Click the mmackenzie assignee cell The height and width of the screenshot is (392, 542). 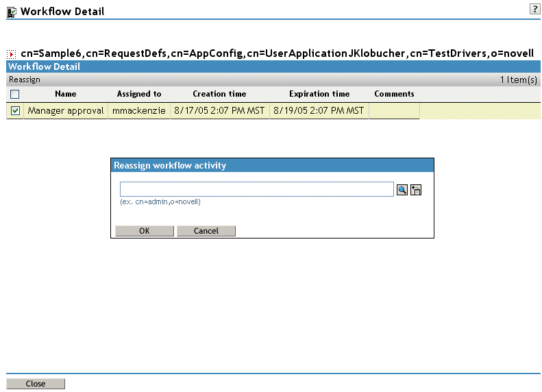click(139, 110)
